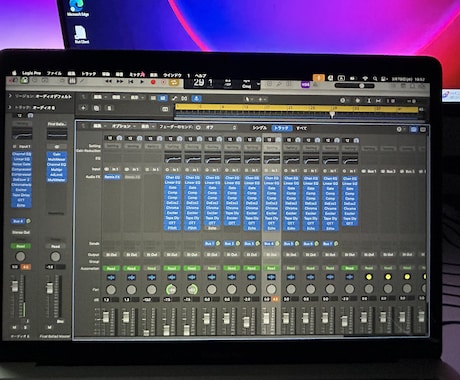Switch mixer to シングル view
The image size is (460, 380).
(259, 128)
